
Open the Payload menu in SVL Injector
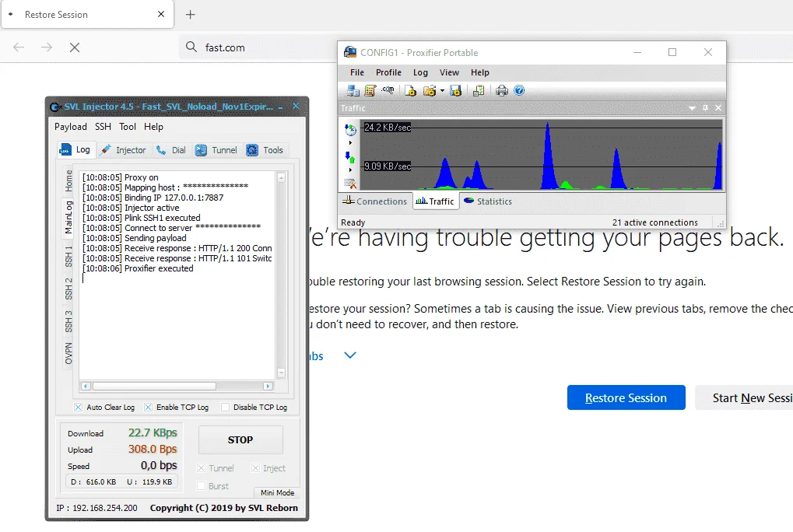(70, 127)
